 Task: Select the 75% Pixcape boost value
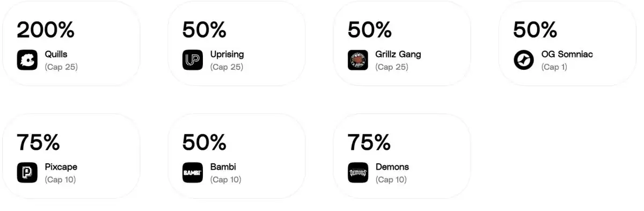pos(38,142)
